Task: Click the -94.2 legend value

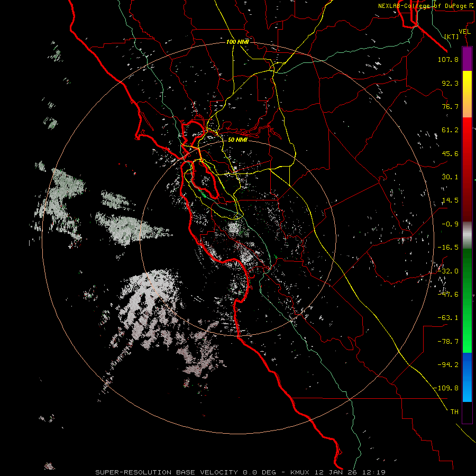Action: [448, 364]
